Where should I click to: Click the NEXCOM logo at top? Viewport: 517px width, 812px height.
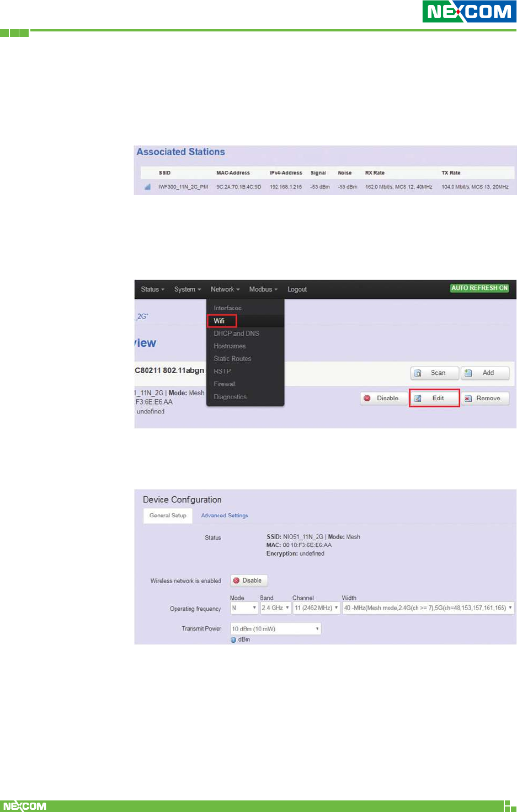(470, 11)
